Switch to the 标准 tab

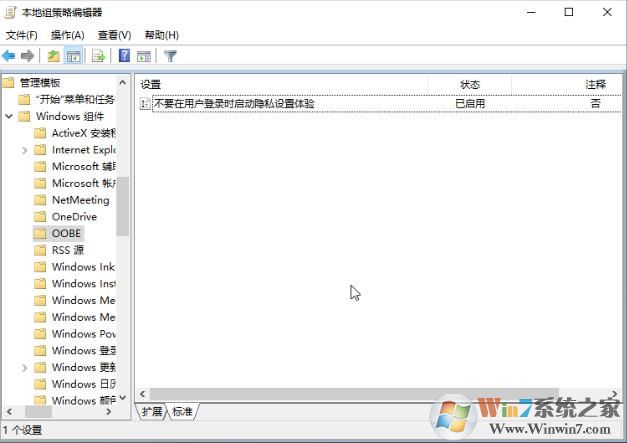tap(182, 411)
